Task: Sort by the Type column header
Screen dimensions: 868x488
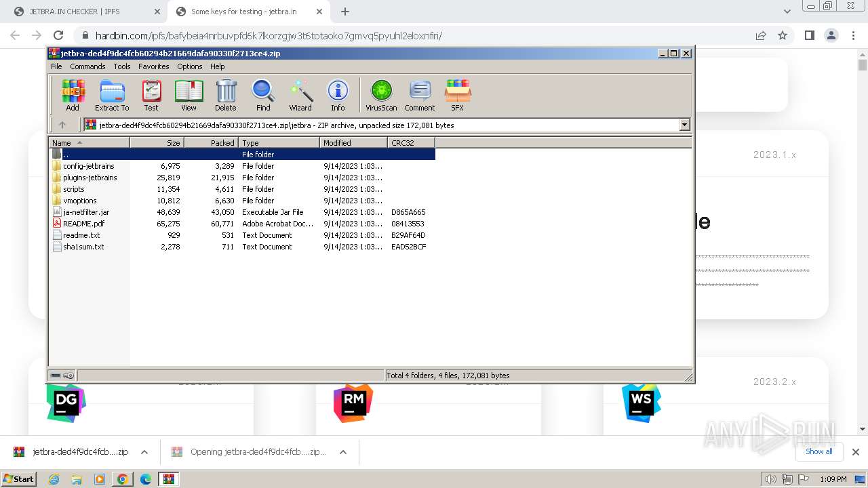Action: [x=279, y=142]
